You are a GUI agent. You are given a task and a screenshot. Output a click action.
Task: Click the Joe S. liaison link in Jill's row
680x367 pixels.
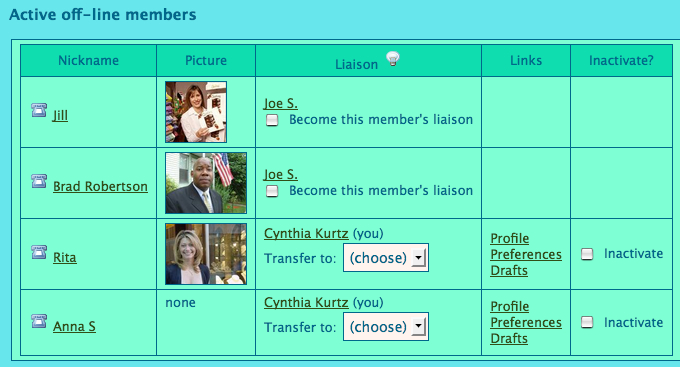281,103
